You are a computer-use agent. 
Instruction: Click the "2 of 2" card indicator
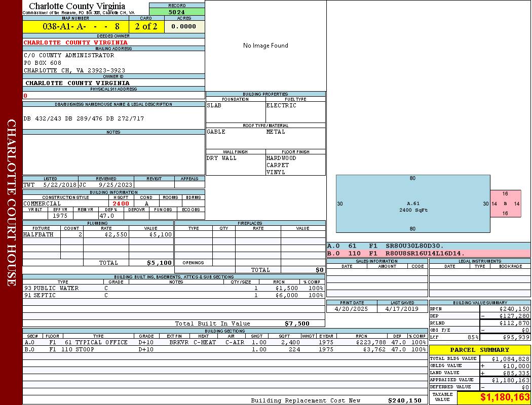146,26
